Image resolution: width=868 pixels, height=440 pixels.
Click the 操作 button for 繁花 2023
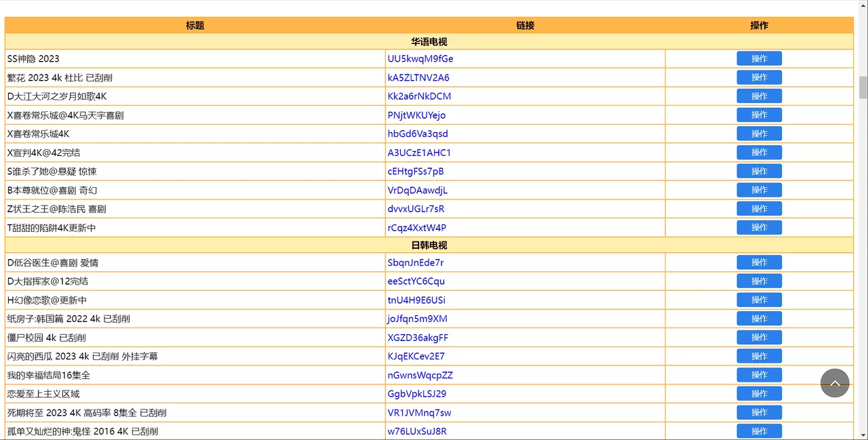click(x=759, y=77)
